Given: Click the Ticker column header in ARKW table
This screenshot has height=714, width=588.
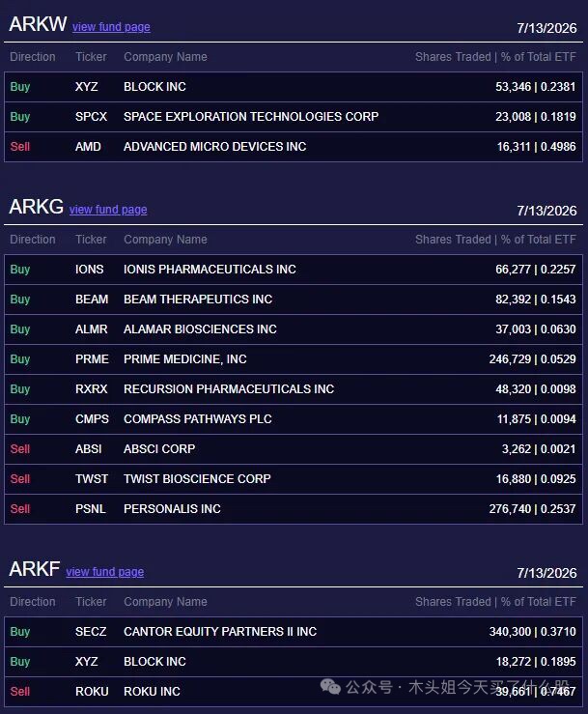Looking at the screenshot, I should coord(91,57).
